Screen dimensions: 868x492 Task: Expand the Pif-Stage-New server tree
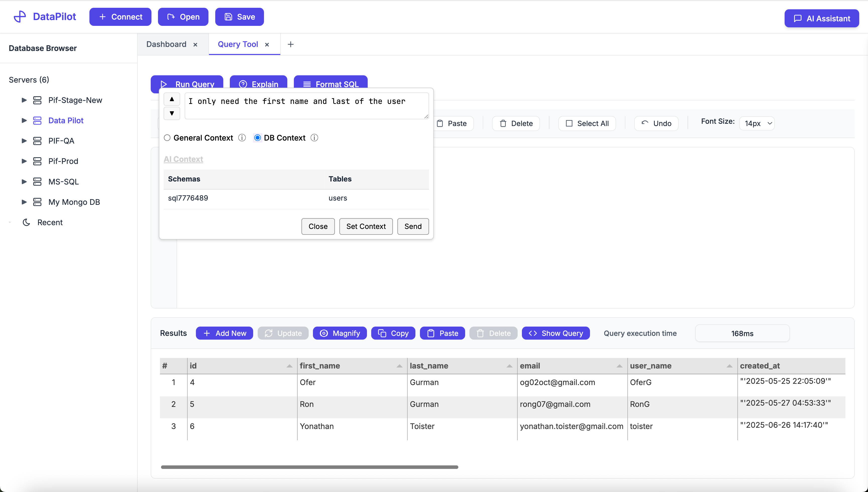click(24, 100)
